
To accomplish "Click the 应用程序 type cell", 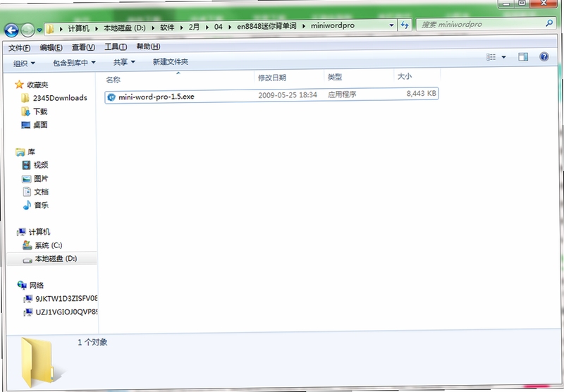I will click(342, 94).
